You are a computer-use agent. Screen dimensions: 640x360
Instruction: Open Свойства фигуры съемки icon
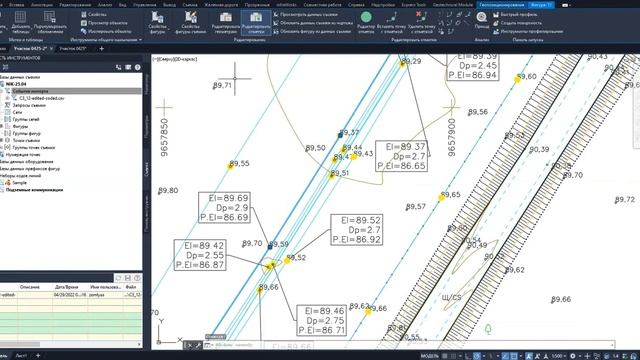(x=190, y=18)
